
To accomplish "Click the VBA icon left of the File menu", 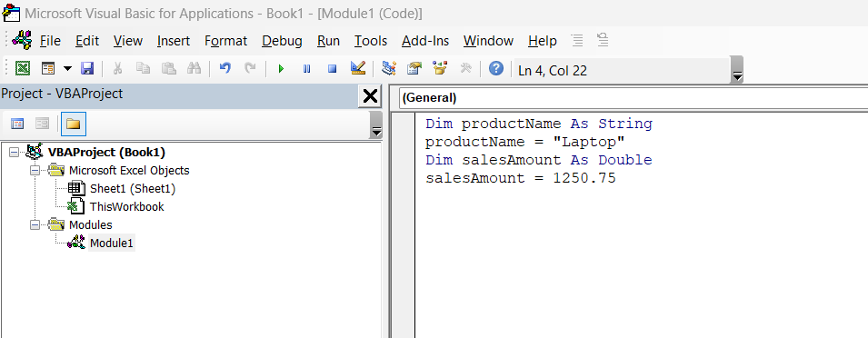I will tap(22, 40).
